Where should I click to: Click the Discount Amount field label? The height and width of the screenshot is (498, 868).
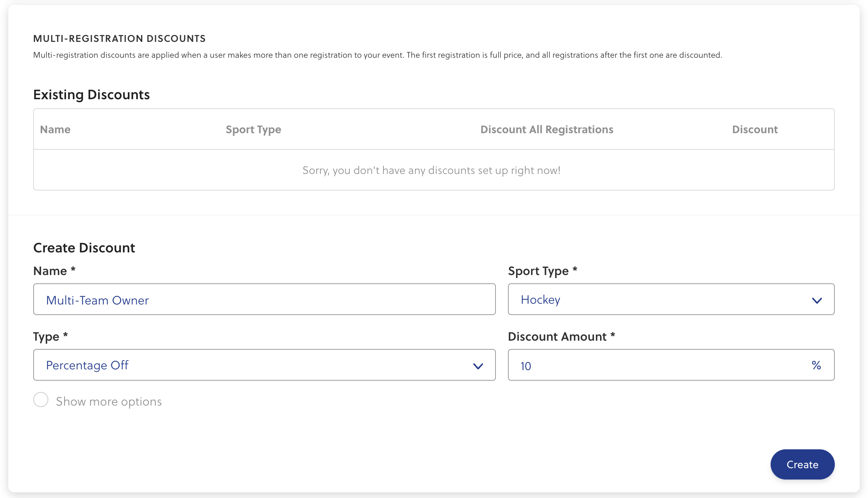pyautogui.click(x=557, y=337)
